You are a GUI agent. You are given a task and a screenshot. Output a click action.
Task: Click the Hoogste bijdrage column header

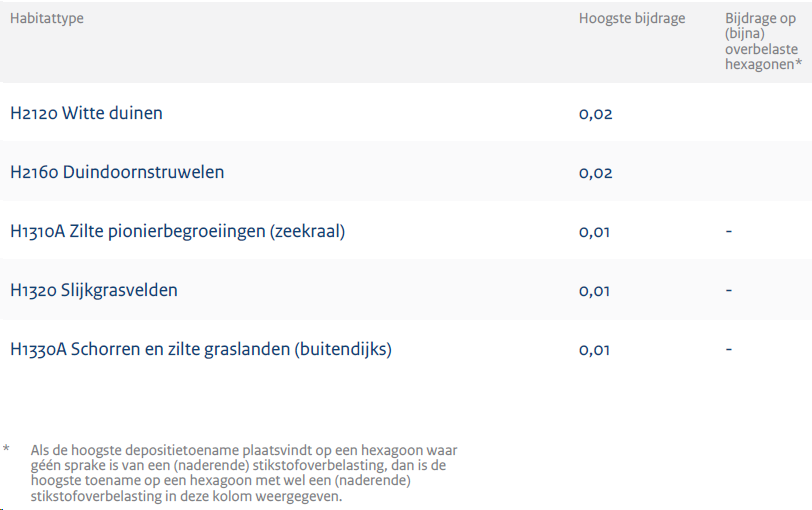point(632,19)
